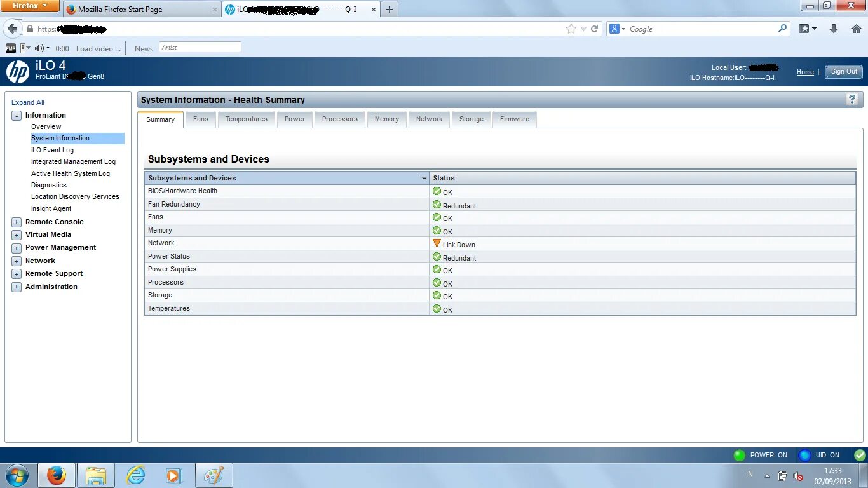Expand the Remote Console node

17,222
